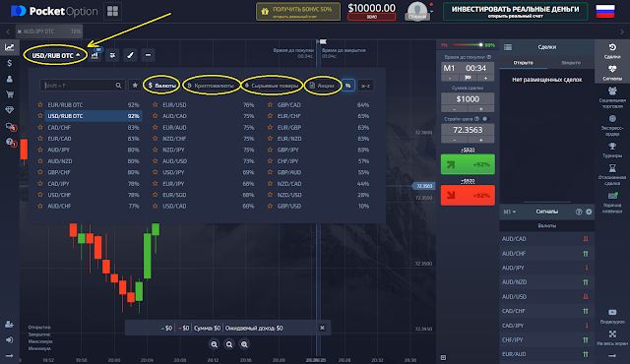Sort assets by percent payout
This screenshot has width=630, height=364.
[x=347, y=85]
